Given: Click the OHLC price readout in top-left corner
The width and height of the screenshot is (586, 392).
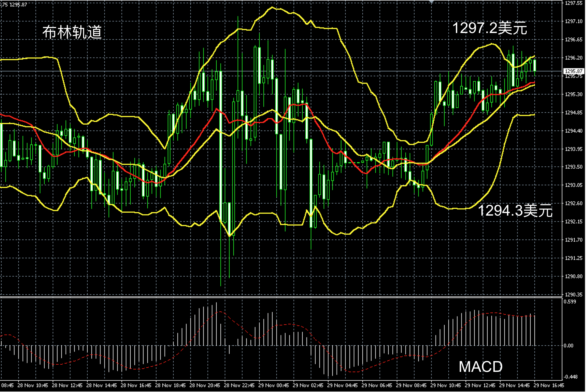Looking at the screenshot, I should point(14,5).
